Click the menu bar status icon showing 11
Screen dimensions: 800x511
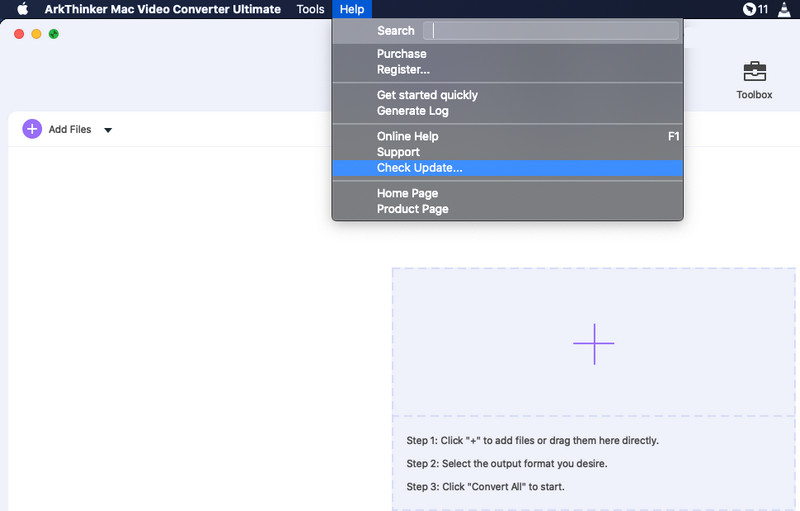(756, 9)
